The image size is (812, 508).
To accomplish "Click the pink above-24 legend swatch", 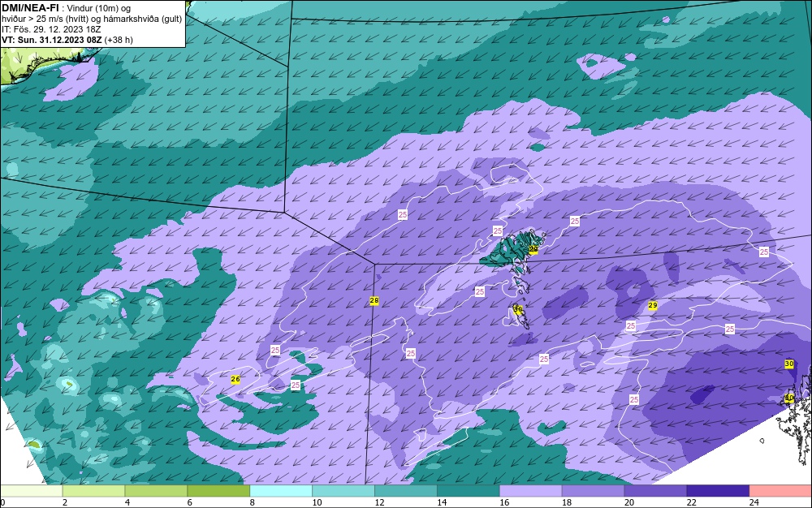I will [780, 491].
